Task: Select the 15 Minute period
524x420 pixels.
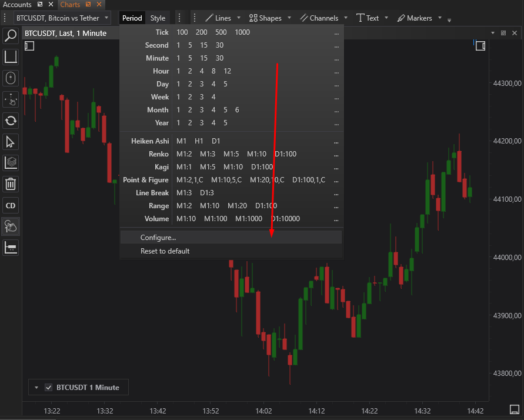Action: point(203,58)
